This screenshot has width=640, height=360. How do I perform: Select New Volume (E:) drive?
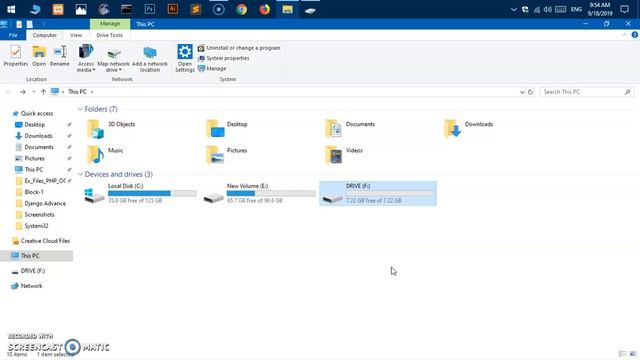pos(259,193)
